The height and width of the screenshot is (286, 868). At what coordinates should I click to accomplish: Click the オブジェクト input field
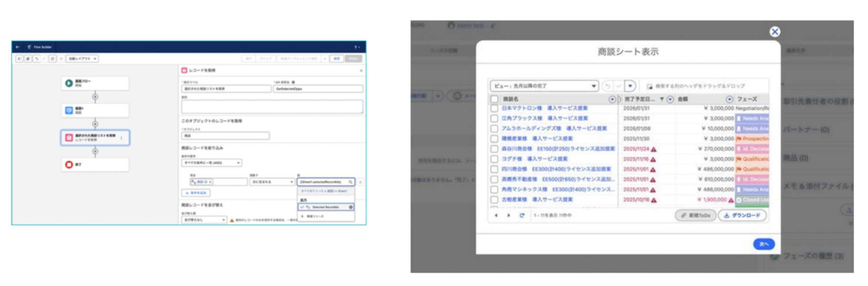[225, 136]
